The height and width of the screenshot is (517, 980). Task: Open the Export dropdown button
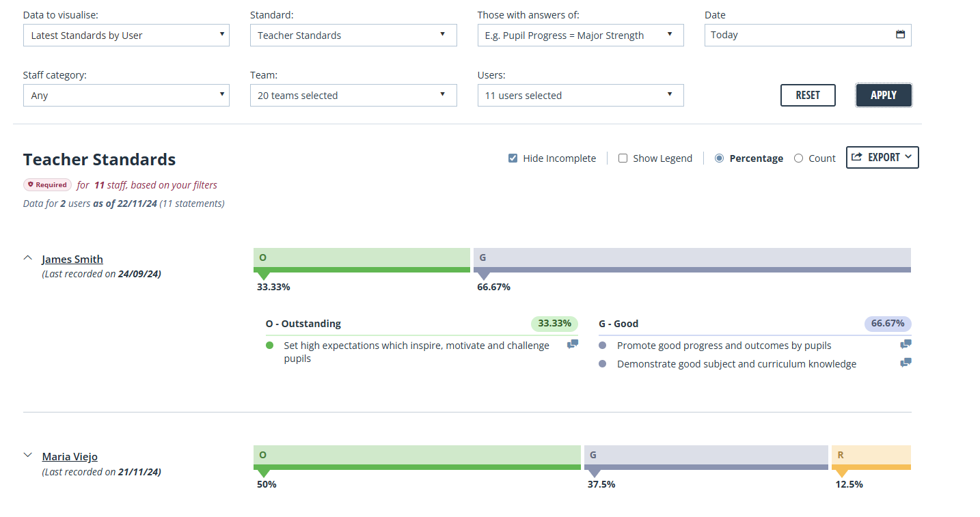point(882,157)
